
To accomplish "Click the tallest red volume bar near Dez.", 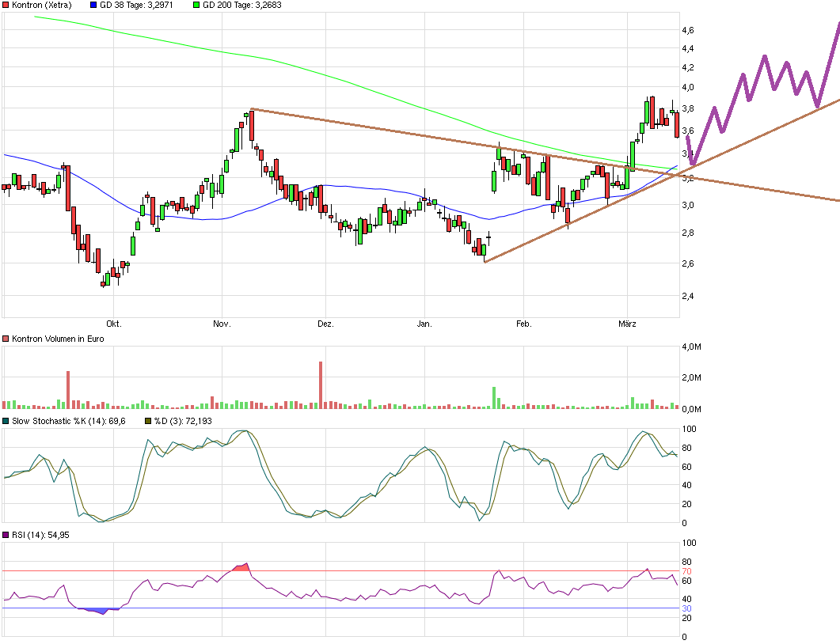I will pyautogui.click(x=321, y=385).
